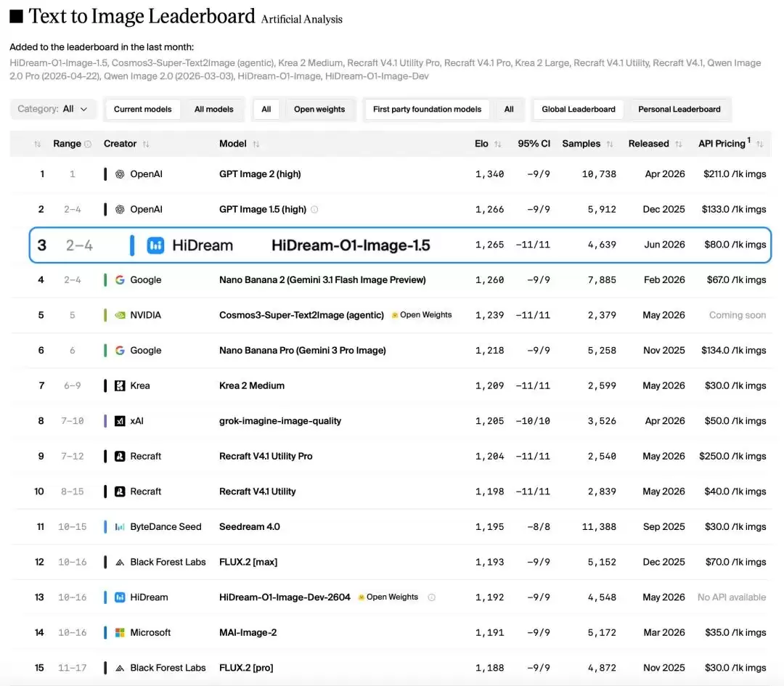Enable the Open weights filter
The width and height of the screenshot is (784, 686).
(x=319, y=109)
